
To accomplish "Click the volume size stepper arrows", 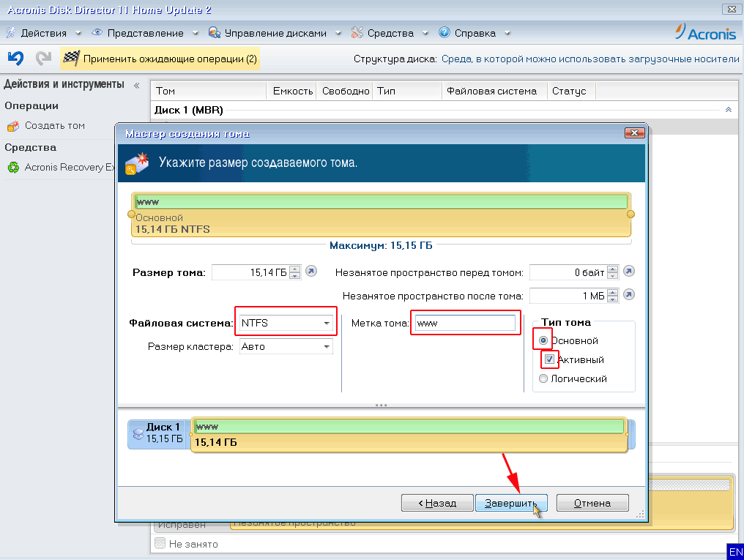I will pyautogui.click(x=294, y=272).
